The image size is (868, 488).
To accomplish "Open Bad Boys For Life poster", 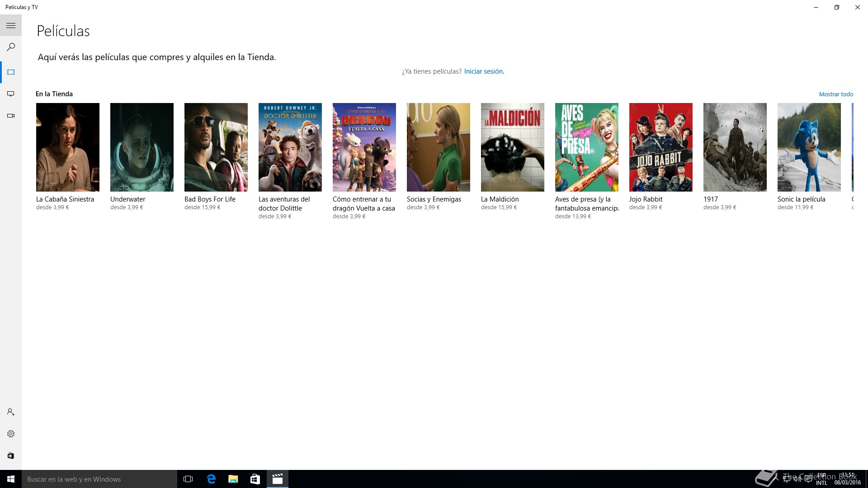I will (216, 147).
